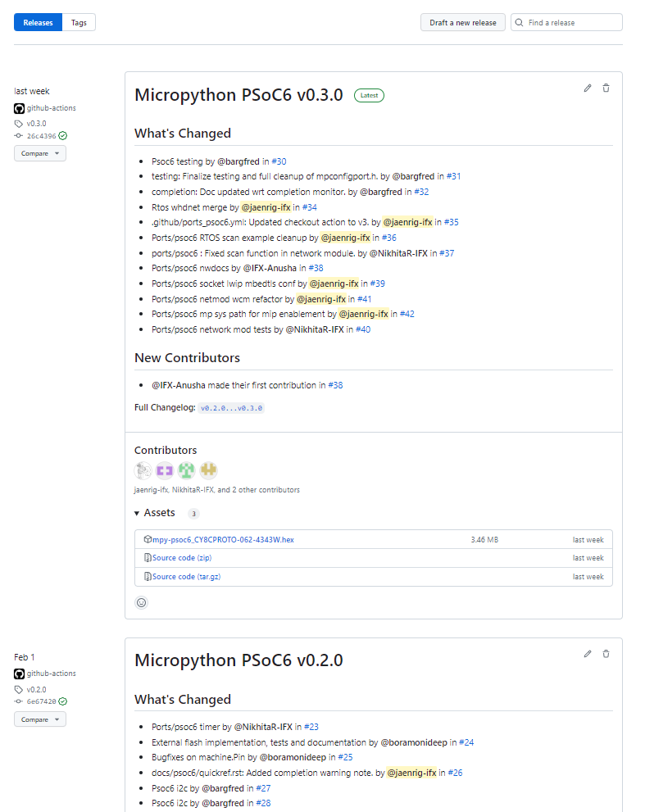
Task: Click the search magnifier icon
Action: (519, 23)
